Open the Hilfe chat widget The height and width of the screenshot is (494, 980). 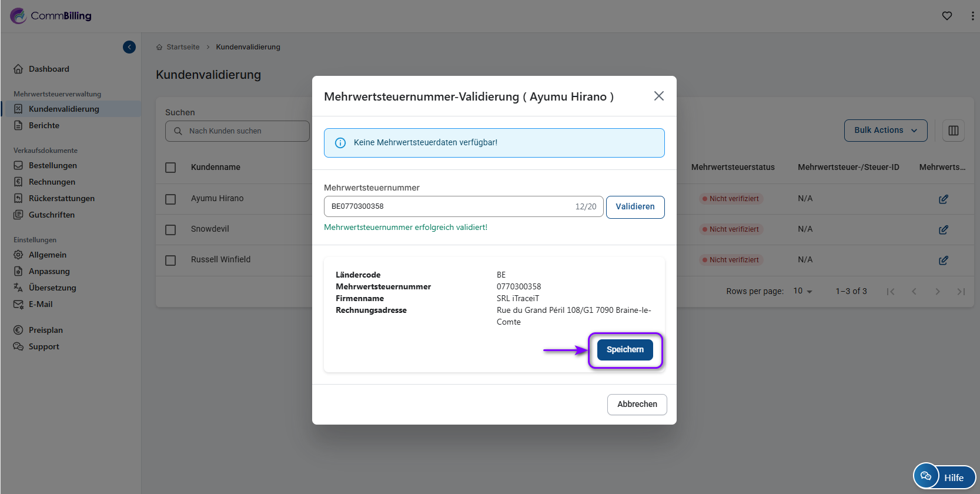[x=944, y=476]
